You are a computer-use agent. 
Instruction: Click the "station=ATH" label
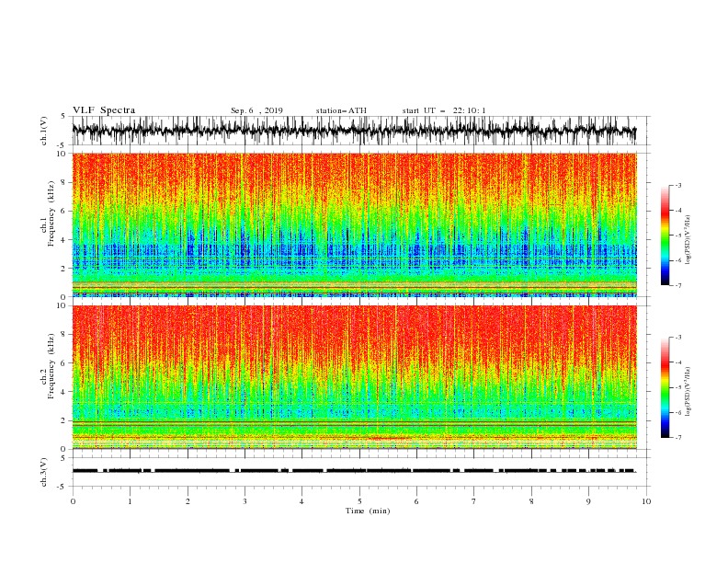(341, 110)
